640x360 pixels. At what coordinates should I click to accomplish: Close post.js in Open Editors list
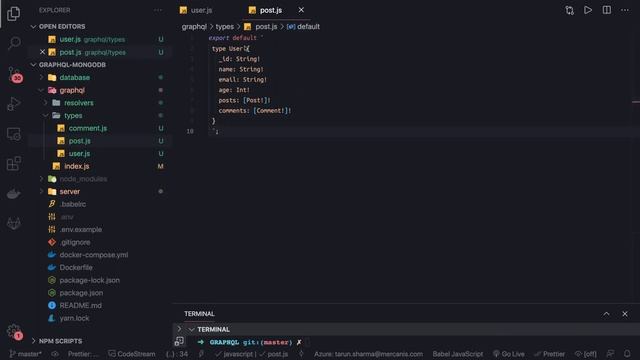42,52
